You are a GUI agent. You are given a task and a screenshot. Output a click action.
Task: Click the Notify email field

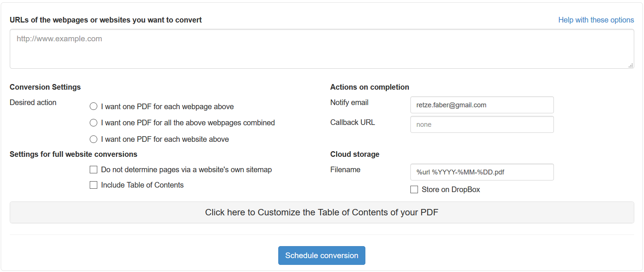[482, 105]
